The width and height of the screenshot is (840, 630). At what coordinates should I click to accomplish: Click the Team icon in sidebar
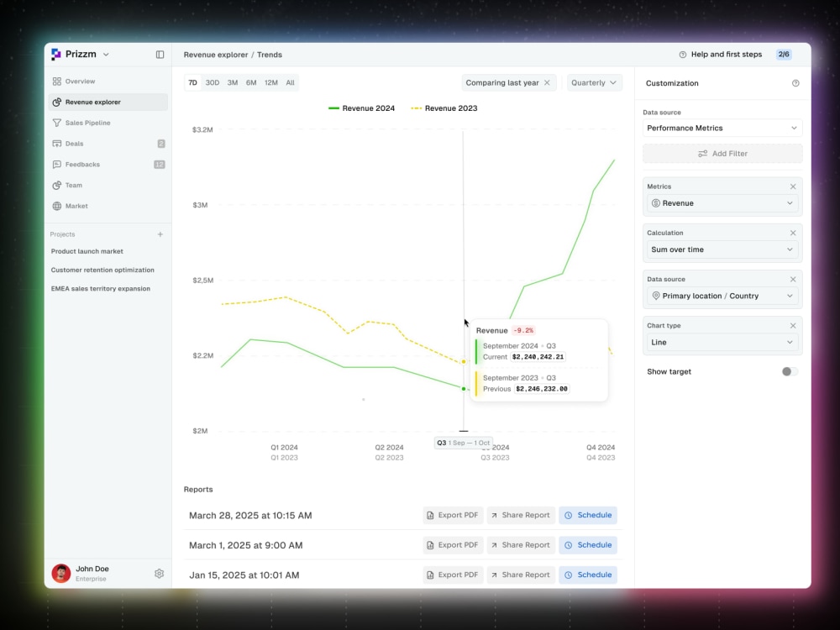(x=57, y=186)
